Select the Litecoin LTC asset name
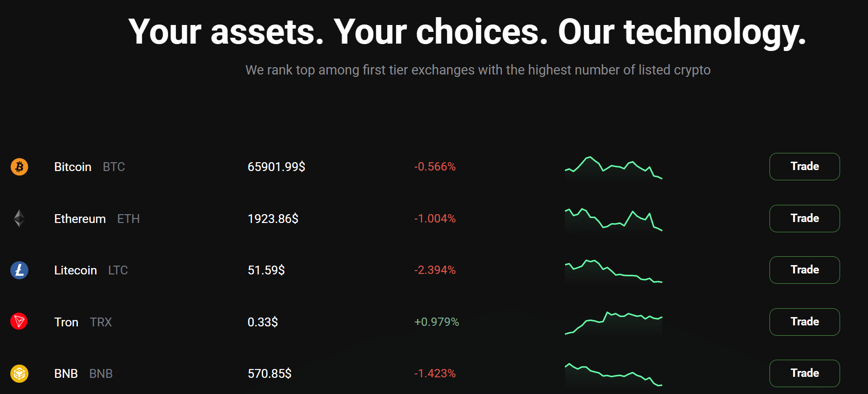Viewport: 868px width, 394px height. click(x=91, y=271)
